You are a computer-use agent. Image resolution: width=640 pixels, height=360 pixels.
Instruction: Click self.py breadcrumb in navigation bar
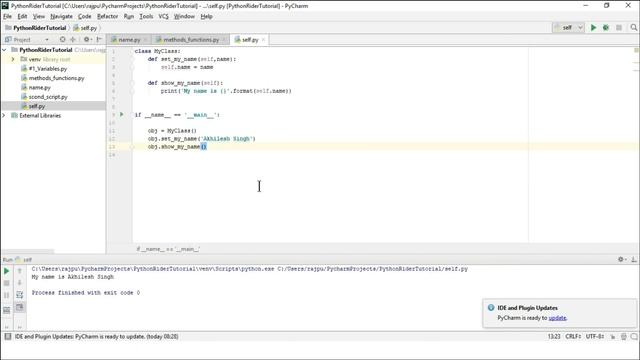click(x=88, y=28)
